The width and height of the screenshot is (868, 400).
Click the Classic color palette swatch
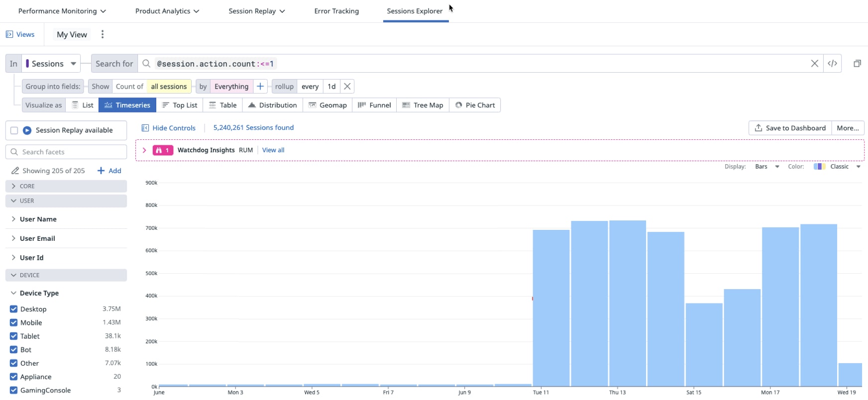click(x=819, y=167)
